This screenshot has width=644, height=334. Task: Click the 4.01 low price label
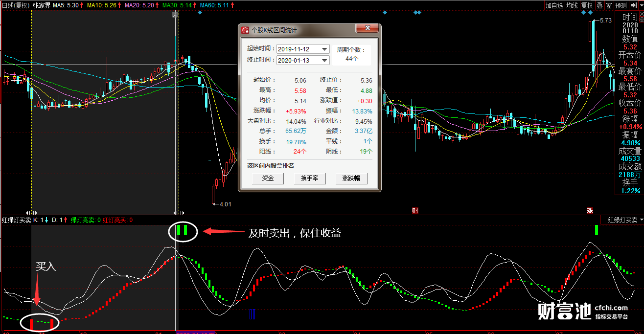tap(225, 204)
